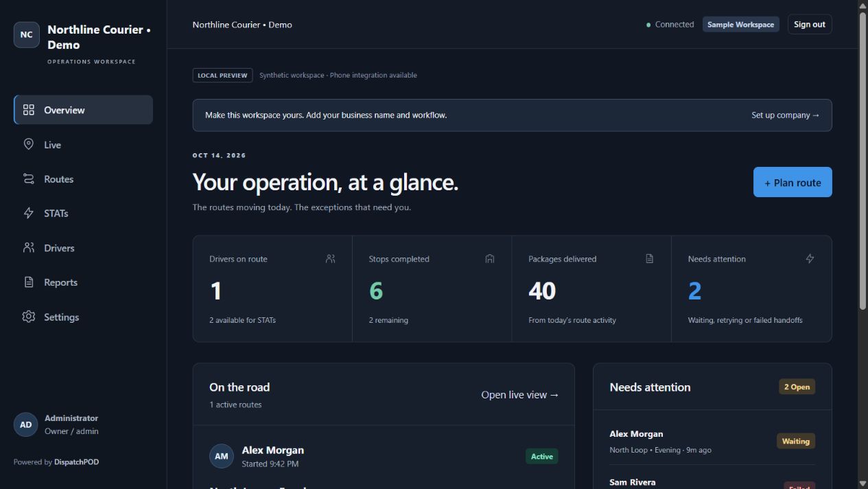Click the Waiting status badge for Alex Morgan
Image resolution: width=868 pixels, height=489 pixels.
[796, 441]
